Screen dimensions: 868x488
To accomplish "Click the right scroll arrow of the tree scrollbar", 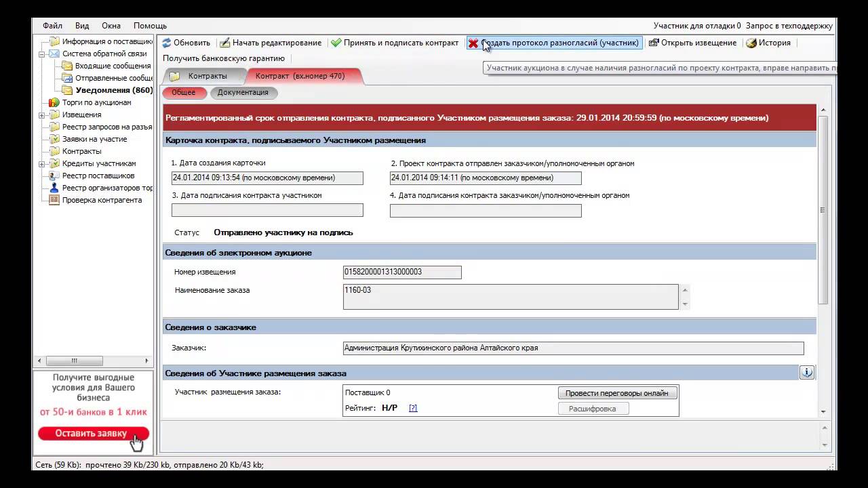I will (147, 361).
